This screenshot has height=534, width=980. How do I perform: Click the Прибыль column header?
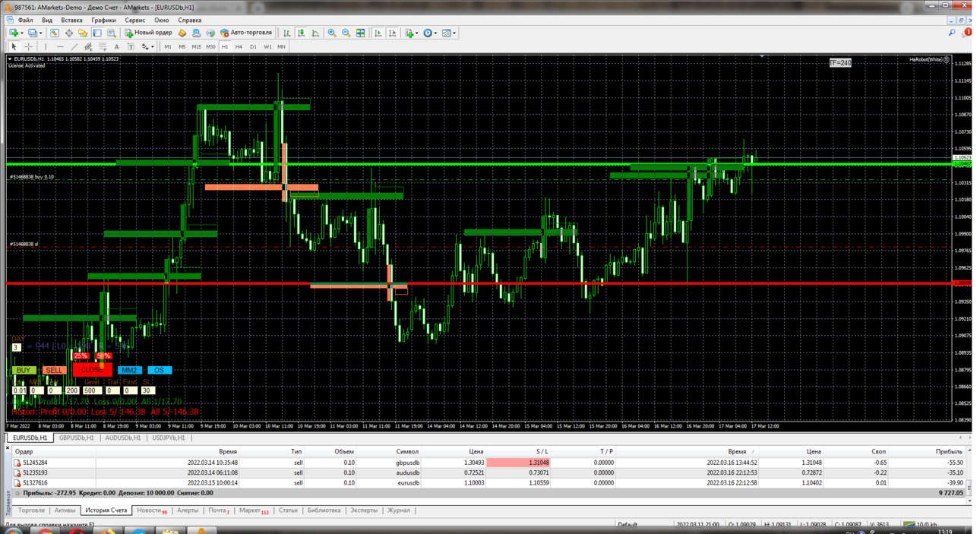click(x=949, y=451)
